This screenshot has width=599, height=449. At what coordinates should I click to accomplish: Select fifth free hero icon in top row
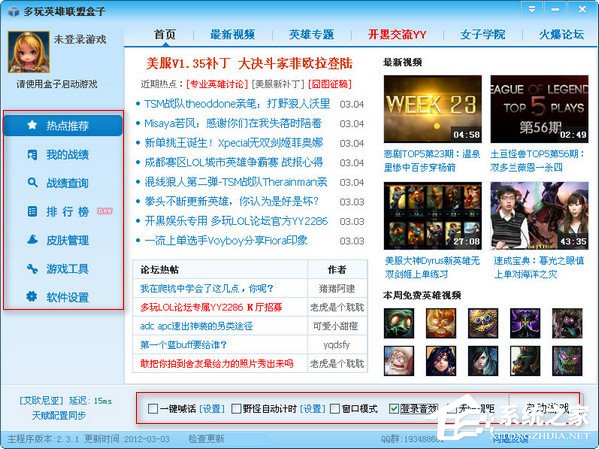point(567,323)
